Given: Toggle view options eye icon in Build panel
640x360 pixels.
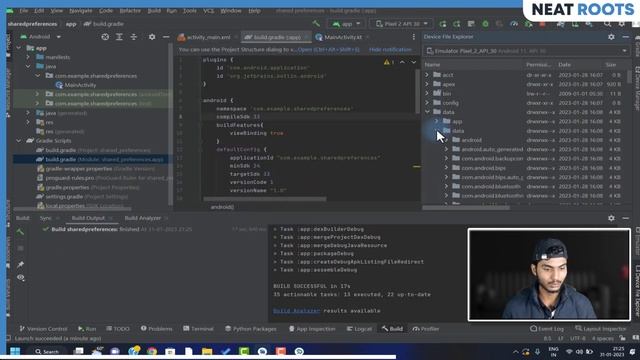Looking at the screenshot, I should 20,278.
